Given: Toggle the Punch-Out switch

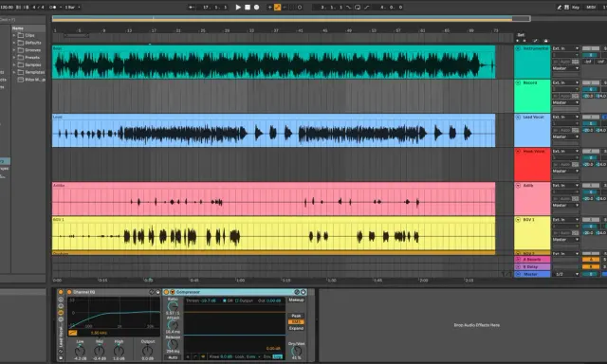Looking at the screenshot, I should tap(366, 7).
